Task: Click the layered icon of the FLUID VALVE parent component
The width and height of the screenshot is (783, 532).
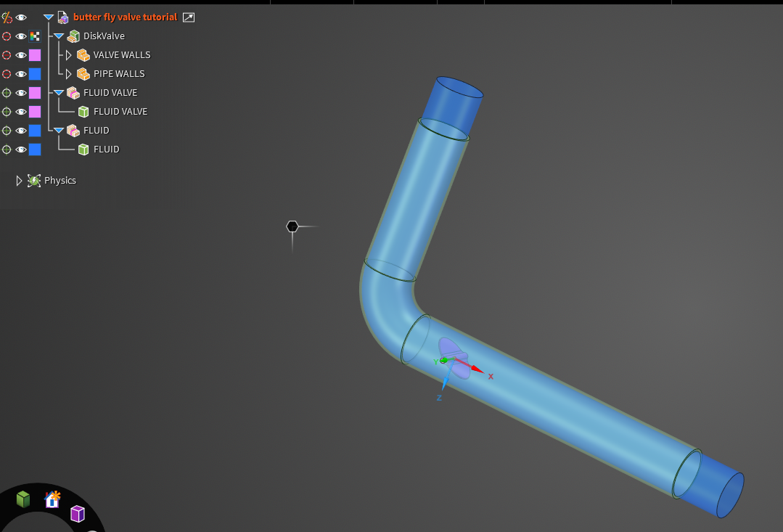Action: click(x=73, y=93)
